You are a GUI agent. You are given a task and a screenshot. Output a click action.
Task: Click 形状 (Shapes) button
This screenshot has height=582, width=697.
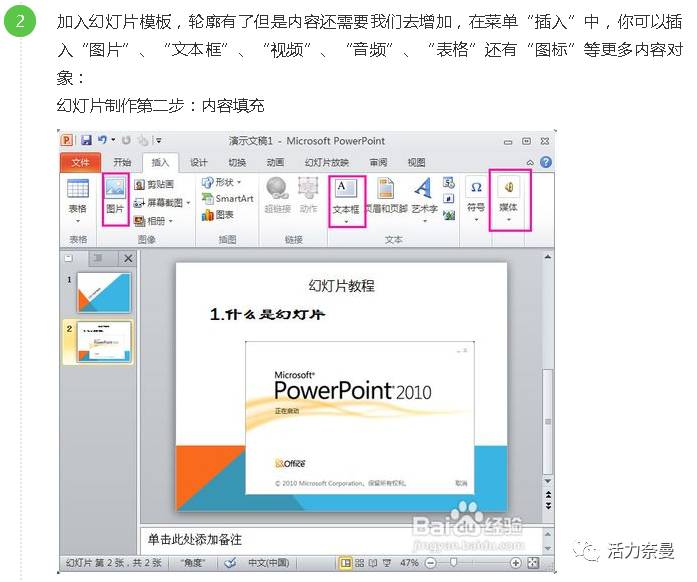(x=218, y=182)
